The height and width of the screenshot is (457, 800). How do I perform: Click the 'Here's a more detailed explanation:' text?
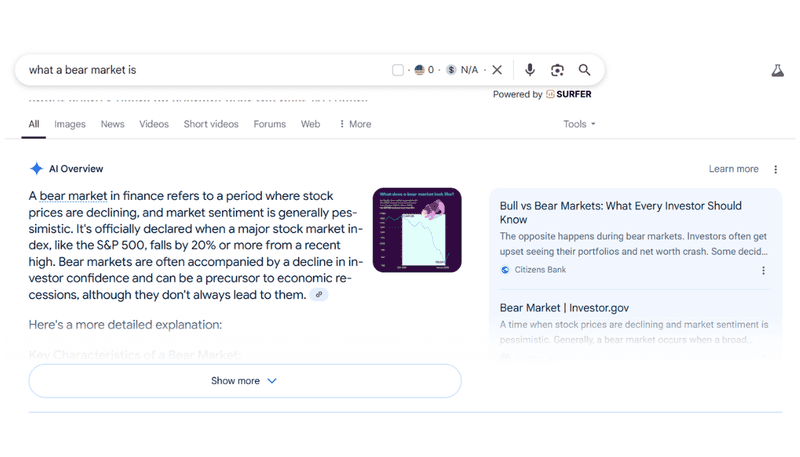pyautogui.click(x=126, y=325)
